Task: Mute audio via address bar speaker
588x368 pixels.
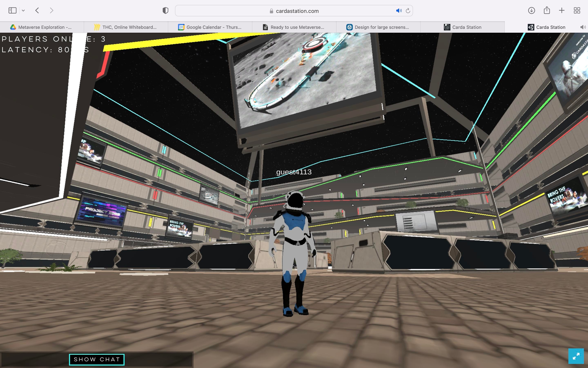Action: pos(398,11)
